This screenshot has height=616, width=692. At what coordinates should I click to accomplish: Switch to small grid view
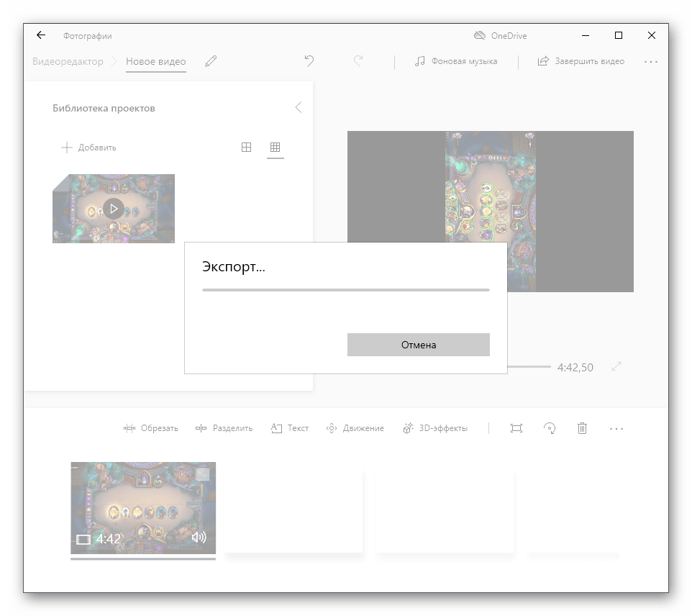click(x=275, y=148)
